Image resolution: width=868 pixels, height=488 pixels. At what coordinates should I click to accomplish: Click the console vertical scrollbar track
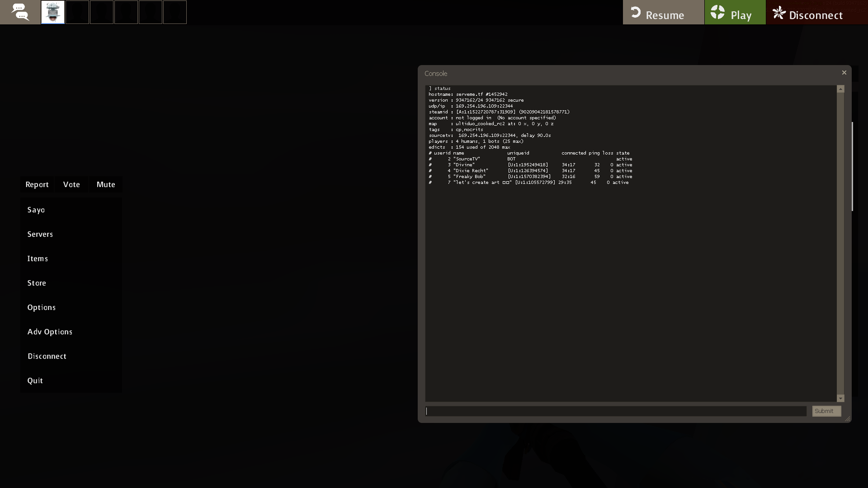840,244
